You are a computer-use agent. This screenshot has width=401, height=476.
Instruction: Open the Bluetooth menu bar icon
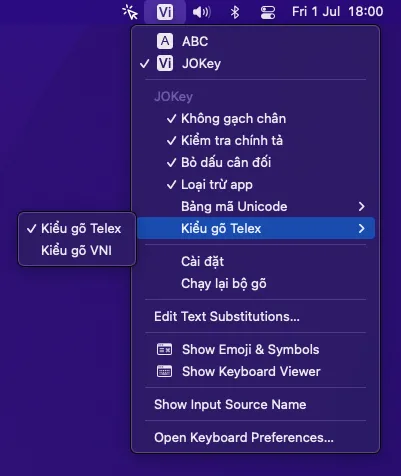tap(235, 12)
